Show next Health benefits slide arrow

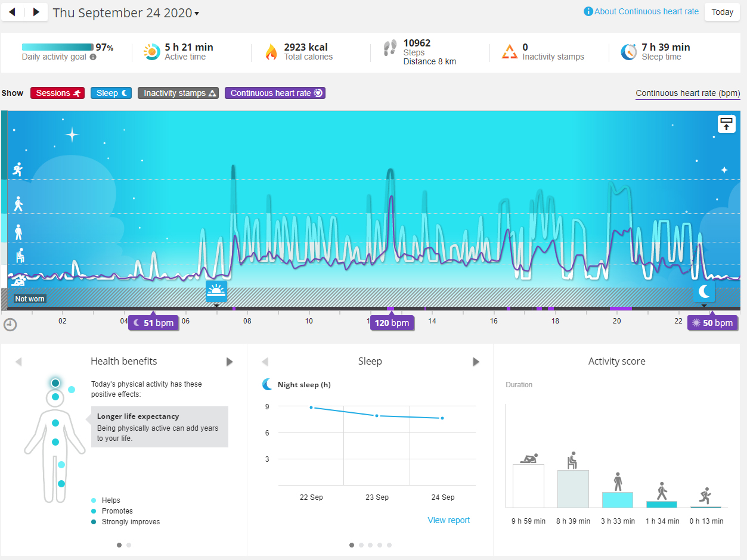coord(230,362)
